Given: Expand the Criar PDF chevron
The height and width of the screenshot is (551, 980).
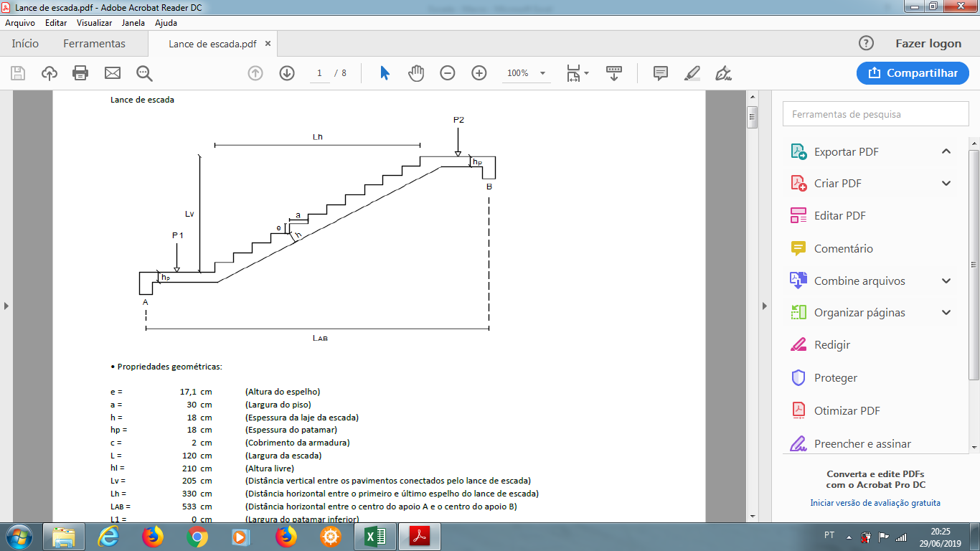Looking at the screenshot, I should pyautogui.click(x=946, y=184).
